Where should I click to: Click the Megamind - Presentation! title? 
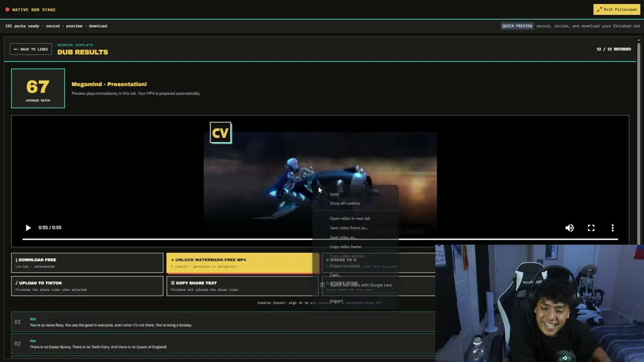pos(109,84)
